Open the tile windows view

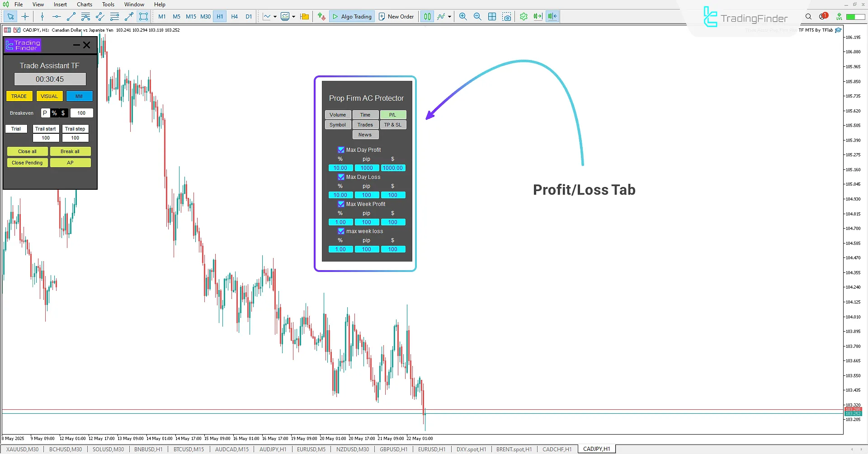pos(492,16)
